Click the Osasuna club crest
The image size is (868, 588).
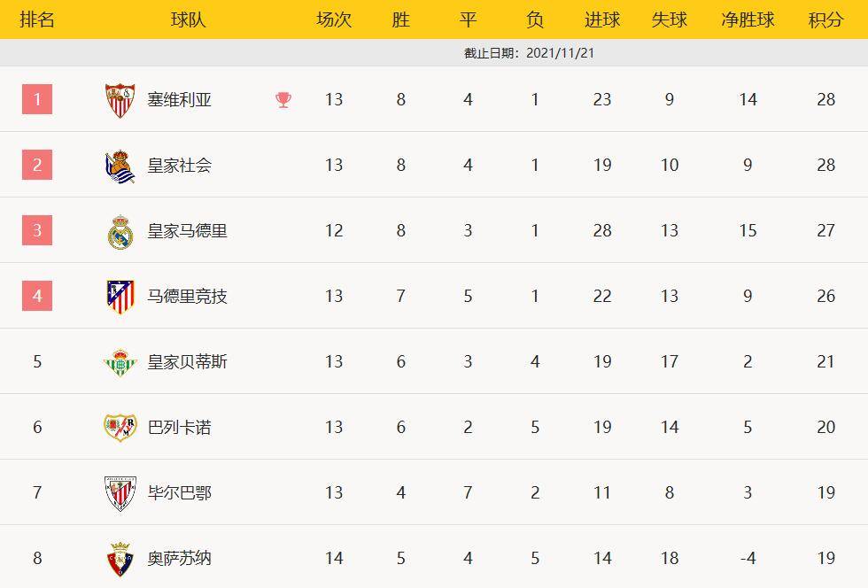point(120,559)
